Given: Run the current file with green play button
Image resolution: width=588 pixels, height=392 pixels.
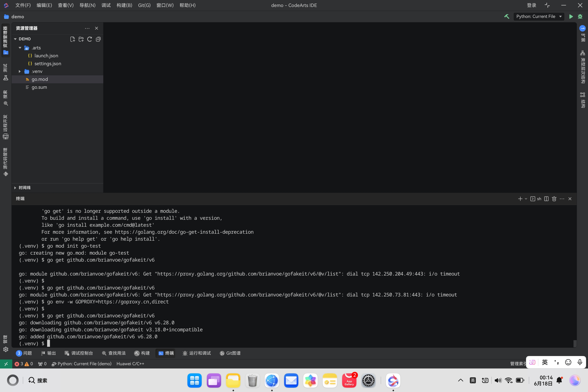Looking at the screenshot, I should click(571, 17).
